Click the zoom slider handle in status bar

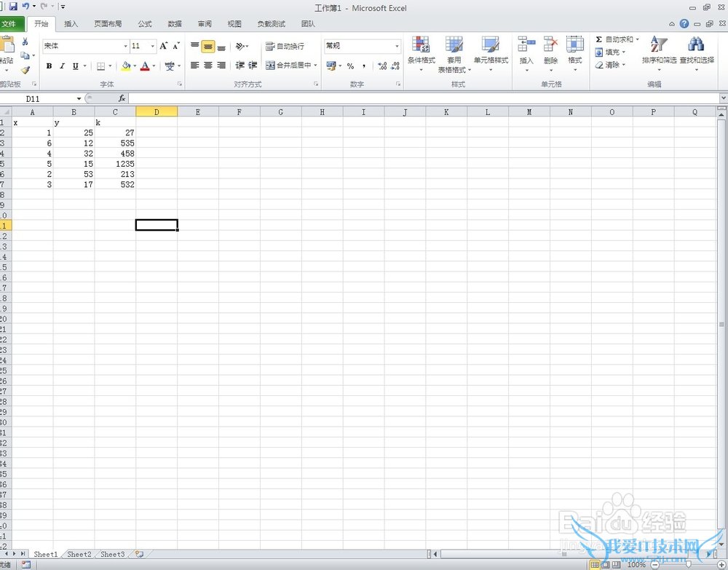688,565
